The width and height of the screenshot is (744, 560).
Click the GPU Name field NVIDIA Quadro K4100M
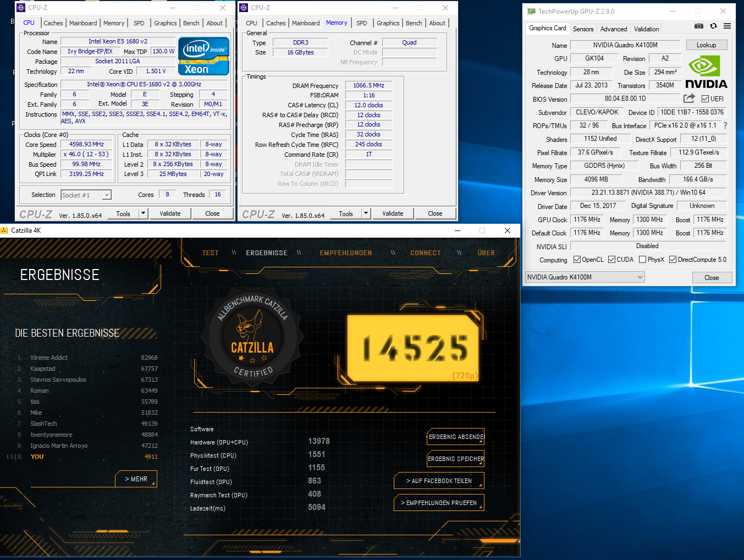(625, 45)
